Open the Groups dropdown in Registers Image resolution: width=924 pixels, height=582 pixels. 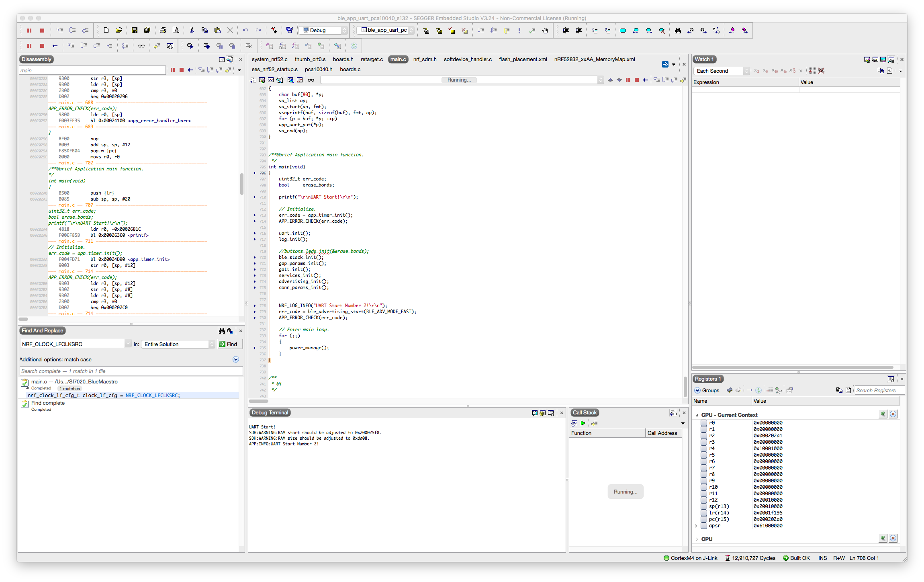pyautogui.click(x=707, y=390)
